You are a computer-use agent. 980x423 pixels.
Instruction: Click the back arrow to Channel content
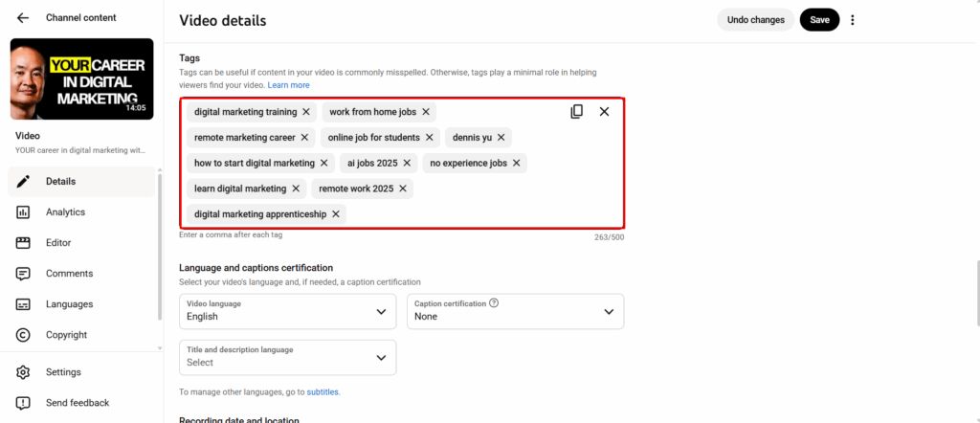[23, 18]
